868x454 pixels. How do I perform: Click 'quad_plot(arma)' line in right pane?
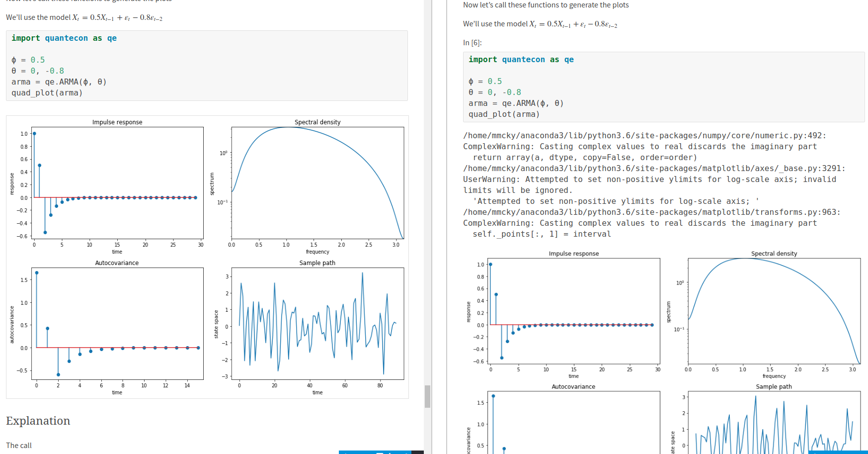point(504,114)
